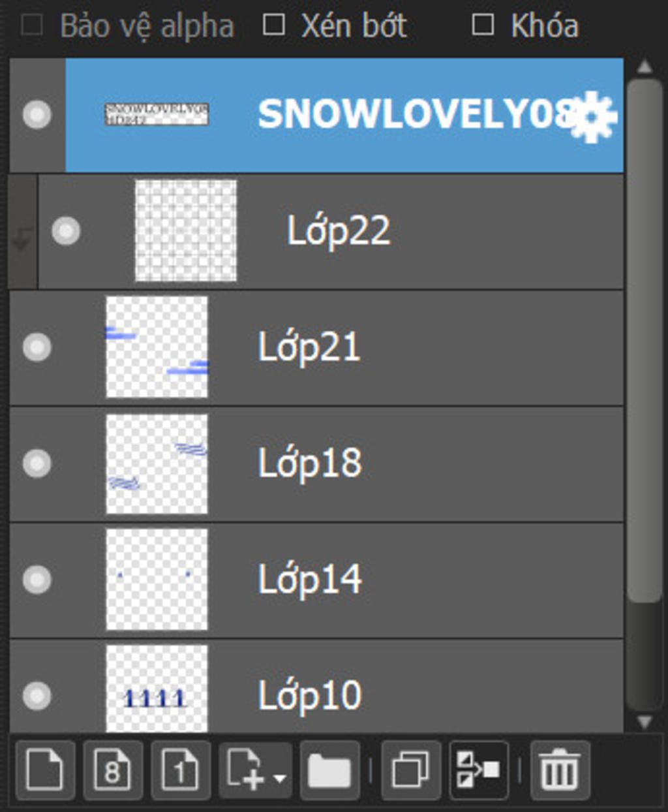This screenshot has width=668, height=812.
Task: Delete layer using the trash icon
Action: pos(560,771)
